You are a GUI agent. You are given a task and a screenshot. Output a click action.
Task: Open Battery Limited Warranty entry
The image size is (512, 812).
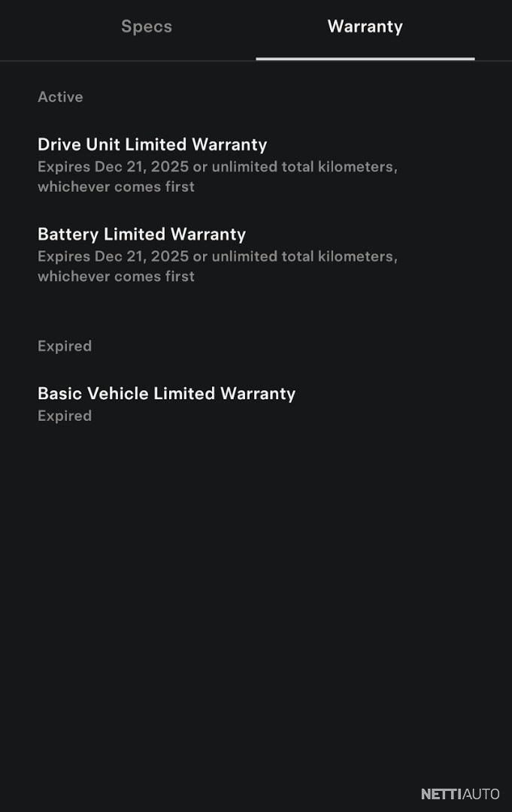click(142, 235)
